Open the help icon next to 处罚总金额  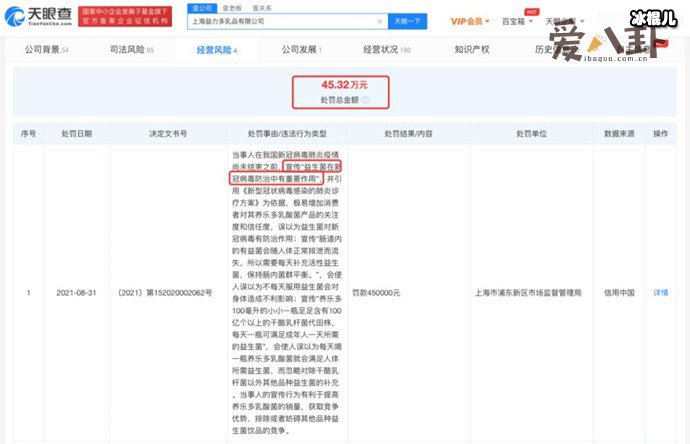pyautogui.click(x=365, y=100)
